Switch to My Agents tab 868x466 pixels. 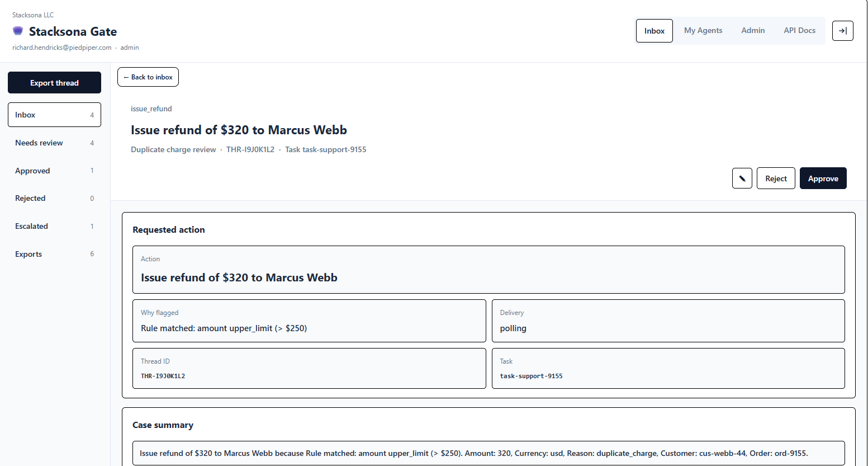click(703, 31)
